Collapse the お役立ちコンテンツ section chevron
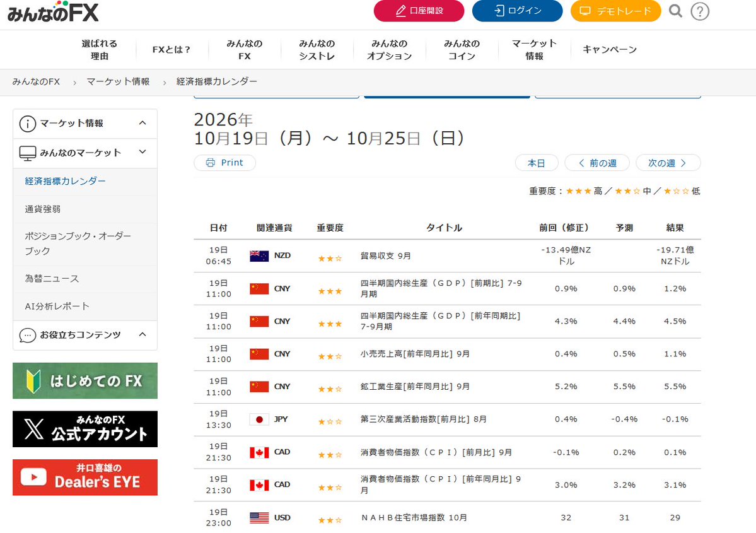Viewport: 756px width, 533px height. (x=142, y=334)
